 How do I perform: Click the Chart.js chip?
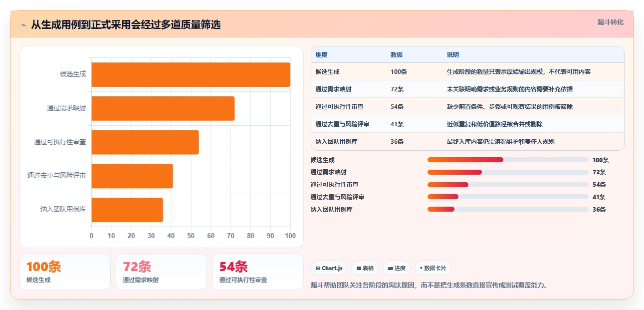pos(329,268)
